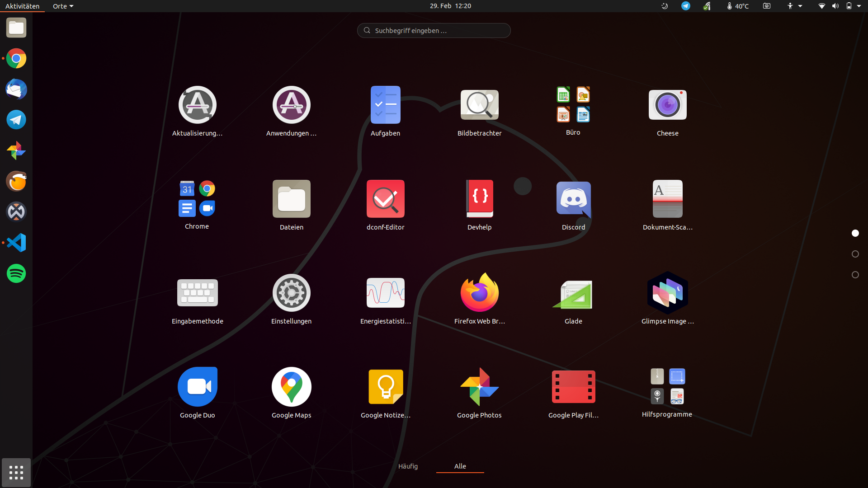Focus the Suchbegriff eingeben search field
Image resolution: width=868 pixels, height=488 pixels.
click(434, 30)
